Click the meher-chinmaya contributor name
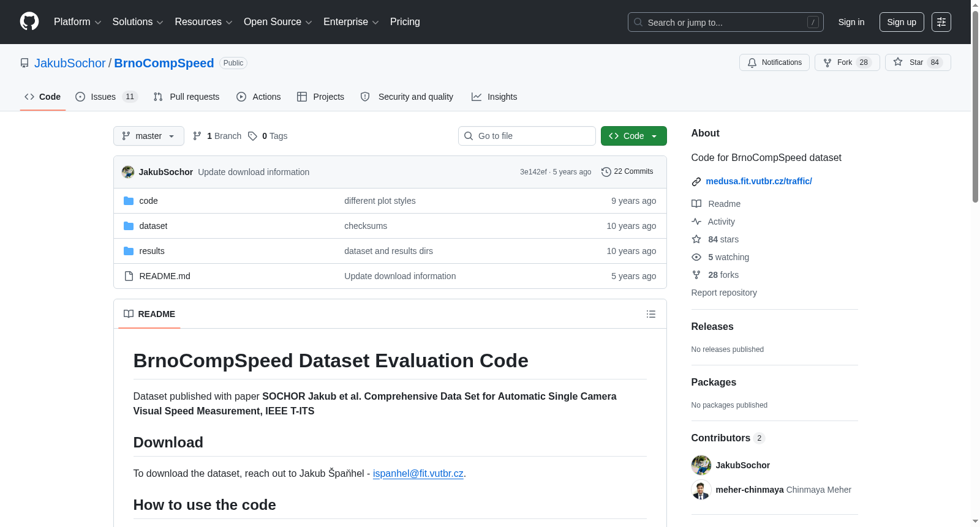This screenshot has width=980, height=527. click(x=750, y=490)
